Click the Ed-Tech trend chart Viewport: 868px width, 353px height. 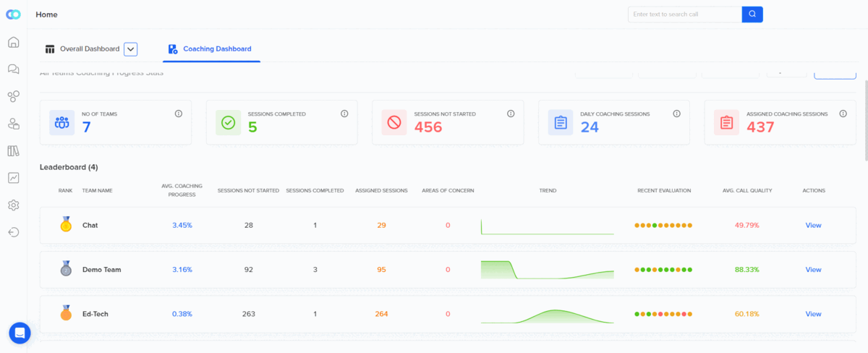548,316
